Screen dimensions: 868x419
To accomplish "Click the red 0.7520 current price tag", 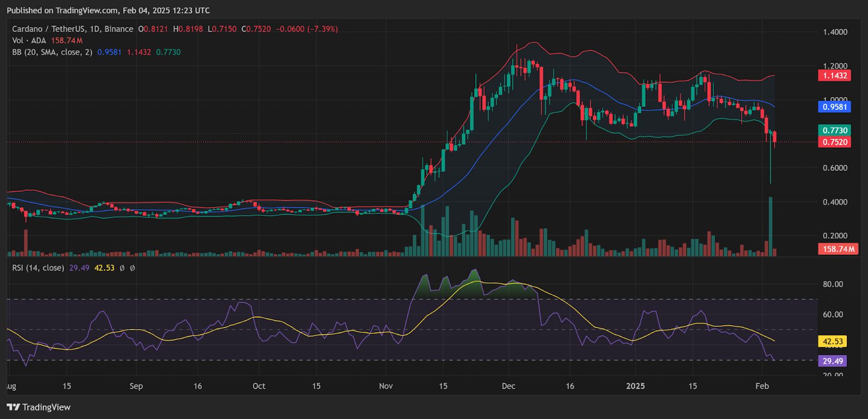I will [834, 142].
